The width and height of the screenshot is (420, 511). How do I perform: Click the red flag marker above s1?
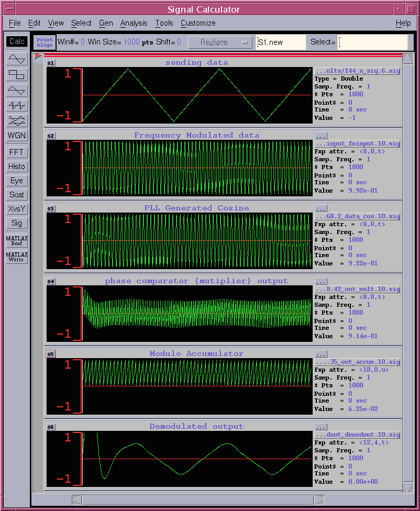pos(38,56)
